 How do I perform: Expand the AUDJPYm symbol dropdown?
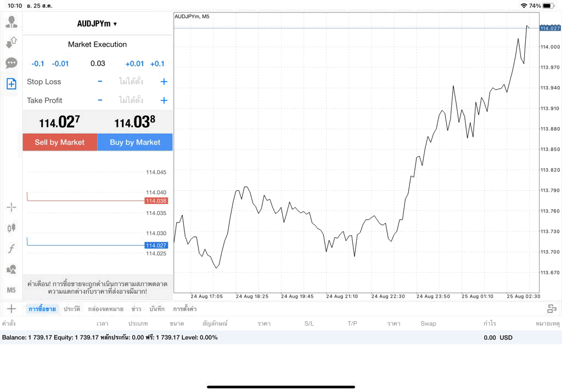click(x=97, y=24)
